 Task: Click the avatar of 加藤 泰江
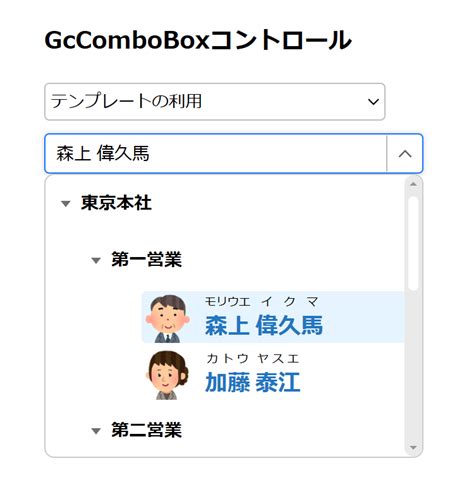click(167, 375)
